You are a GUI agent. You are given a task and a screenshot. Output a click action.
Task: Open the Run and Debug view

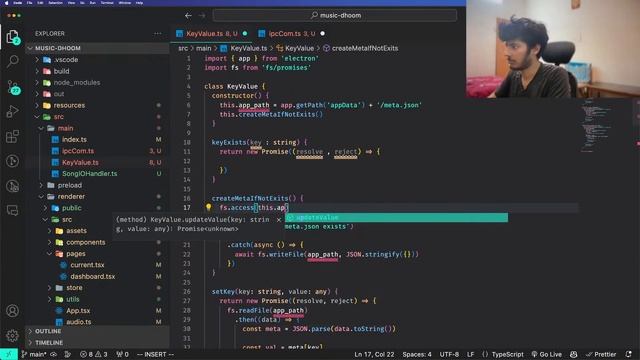[13, 111]
